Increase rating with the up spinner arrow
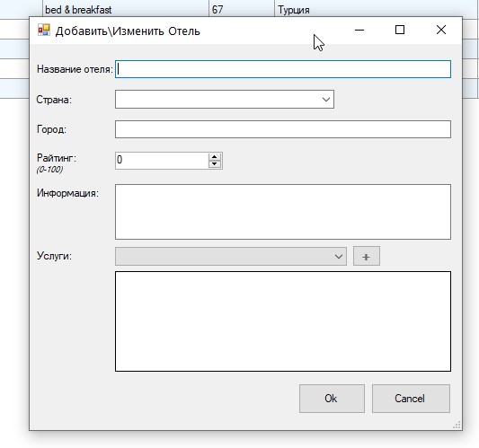 point(215,157)
